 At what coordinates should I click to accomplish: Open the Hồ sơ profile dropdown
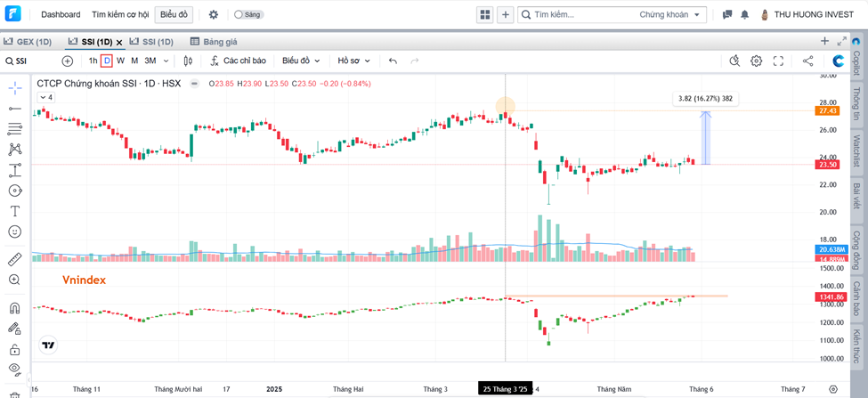click(x=353, y=61)
